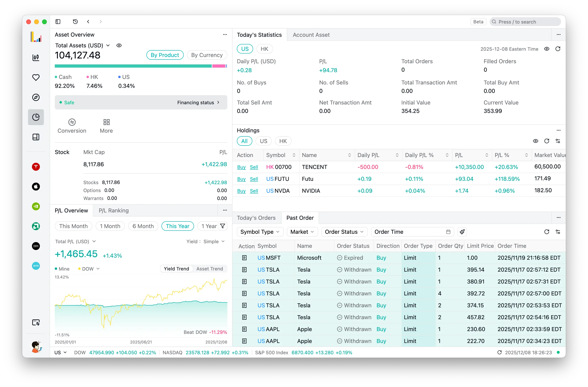The width and height of the screenshot is (588, 387).
Task: Click the filter funnel icon in P/L Overview
Action: (x=222, y=226)
